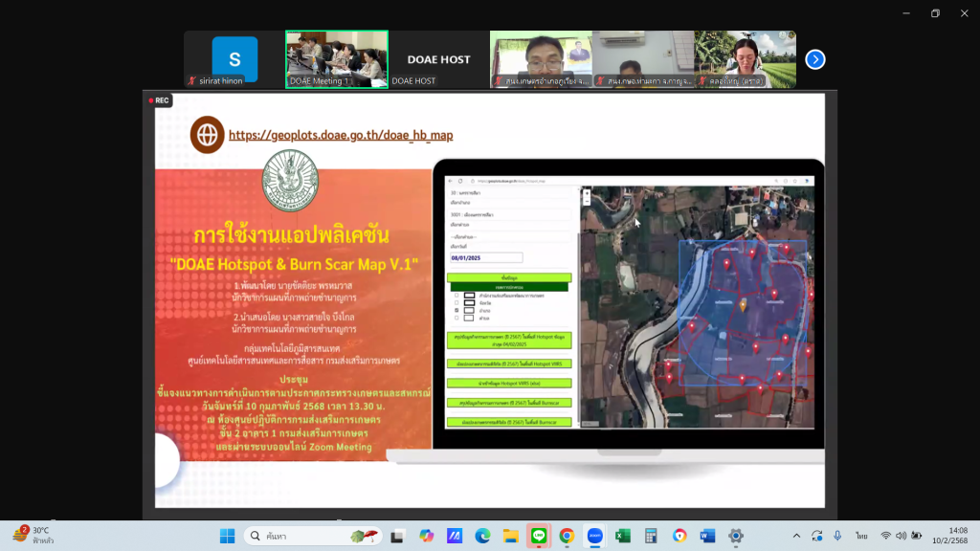Open the weather widget showing 30°C
The width and height of the screenshot is (980, 551).
[33, 536]
